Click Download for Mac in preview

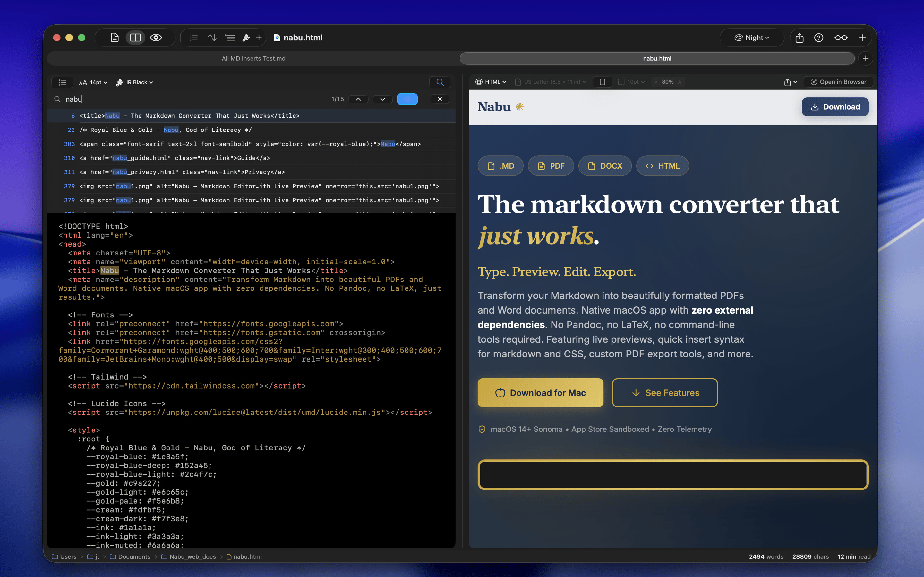(540, 393)
